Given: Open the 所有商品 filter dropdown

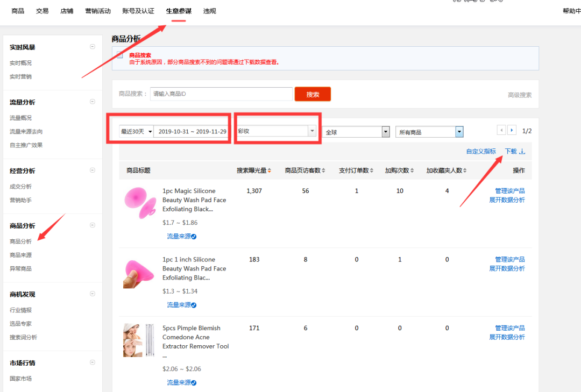Looking at the screenshot, I should pyautogui.click(x=429, y=132).
